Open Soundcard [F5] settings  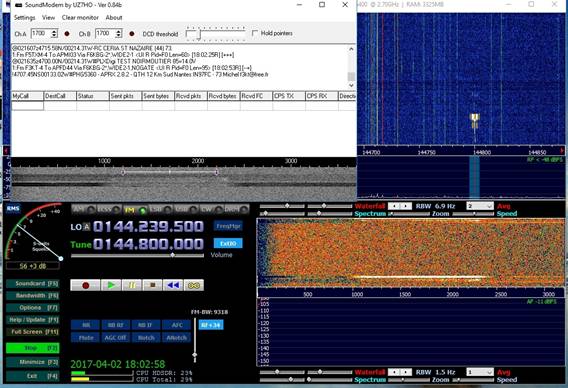point(33,284)
